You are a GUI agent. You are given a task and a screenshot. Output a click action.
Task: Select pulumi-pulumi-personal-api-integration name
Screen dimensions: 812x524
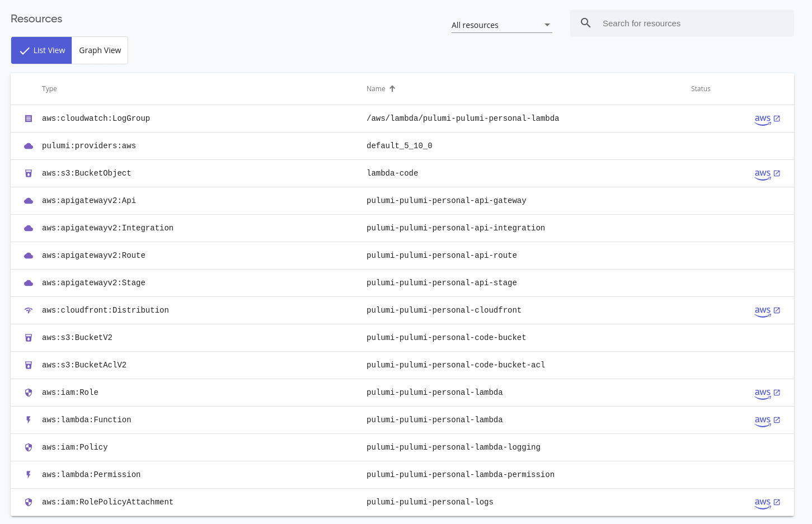(456, 228)
